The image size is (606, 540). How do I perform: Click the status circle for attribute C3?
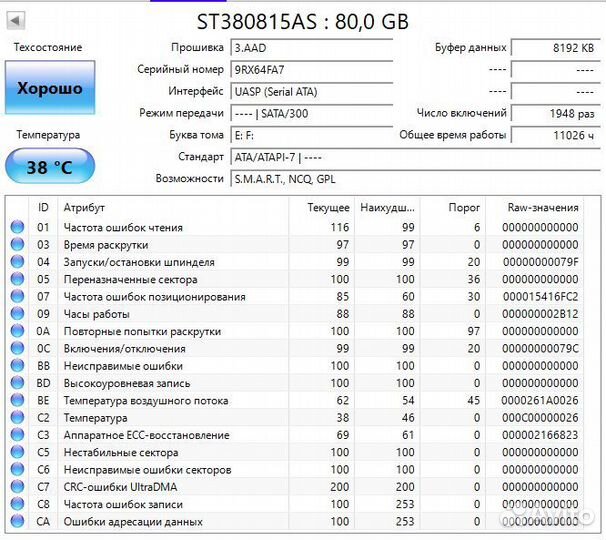[17, 435]
